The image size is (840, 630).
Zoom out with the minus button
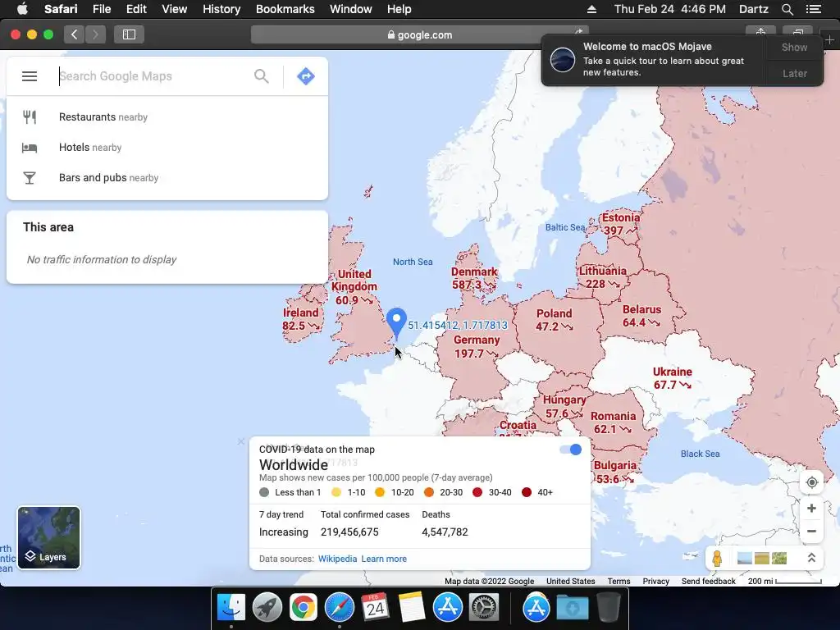point(811,532)
